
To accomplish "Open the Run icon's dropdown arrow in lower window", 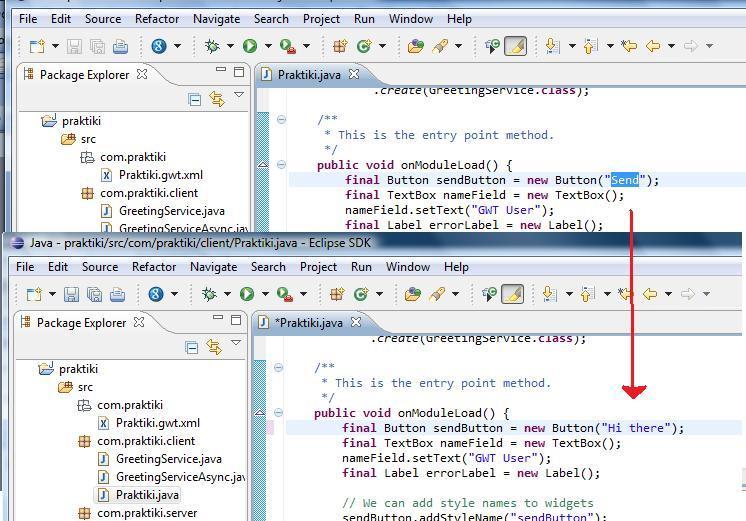I will (265, 294).
